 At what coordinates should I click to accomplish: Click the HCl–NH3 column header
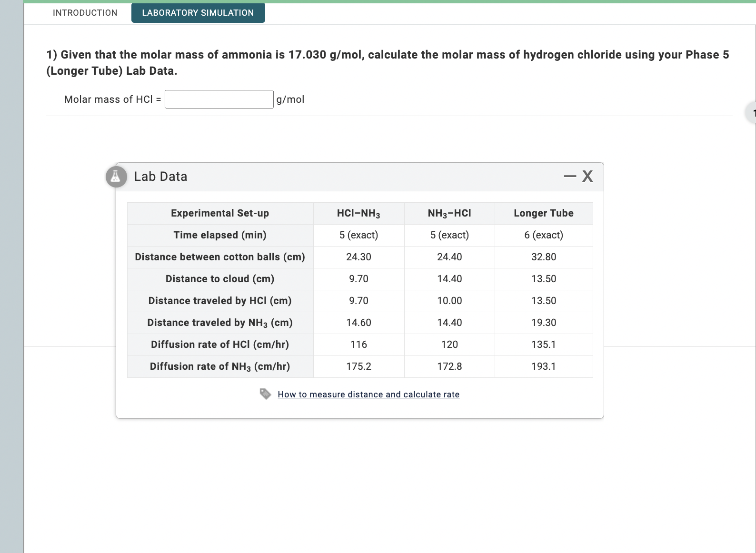pyautogui.click(x=358, y=213)
